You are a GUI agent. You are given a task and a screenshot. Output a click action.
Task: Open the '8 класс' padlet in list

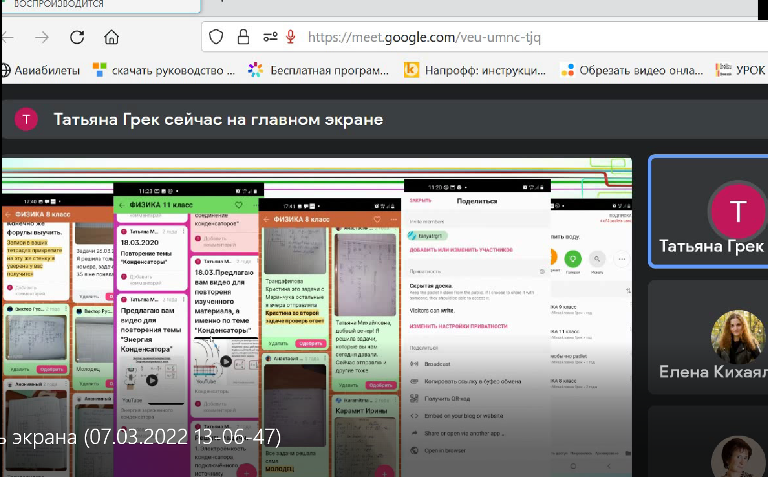591,383
